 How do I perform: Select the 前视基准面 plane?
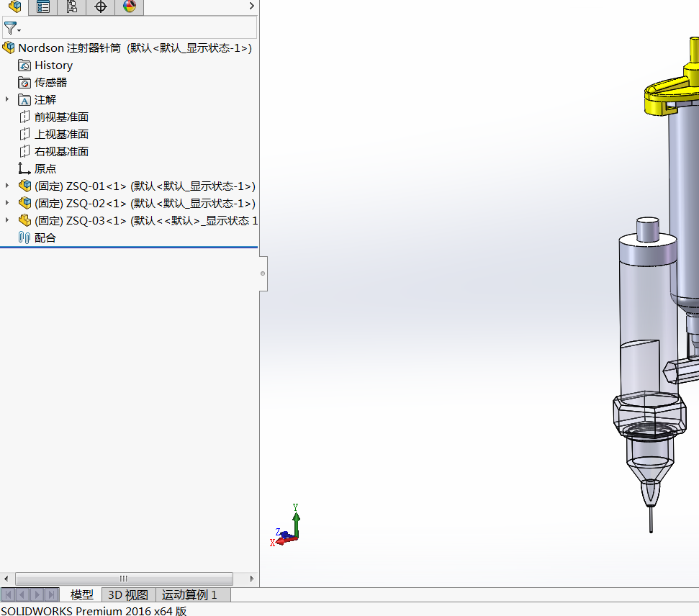click(x=61, y=117)
